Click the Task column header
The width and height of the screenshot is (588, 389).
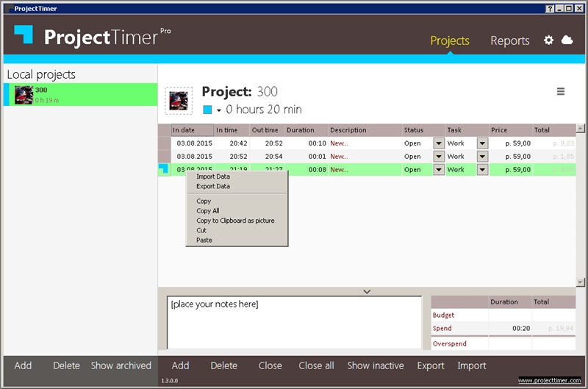(x=467, y=130)
